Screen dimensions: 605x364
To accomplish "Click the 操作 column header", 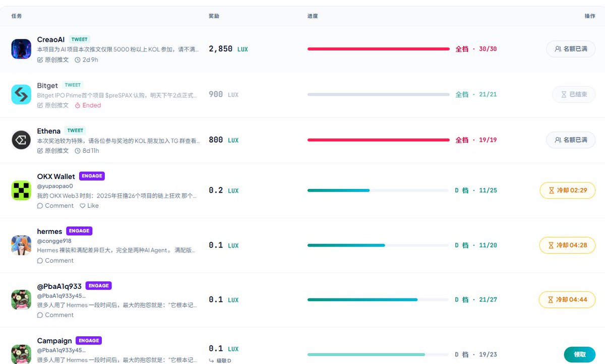I will pos(590,16).
